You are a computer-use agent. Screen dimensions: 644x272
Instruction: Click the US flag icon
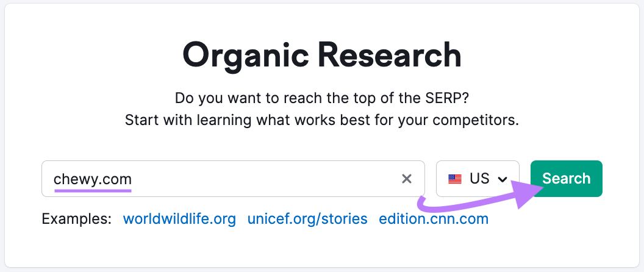coord(455,179)
